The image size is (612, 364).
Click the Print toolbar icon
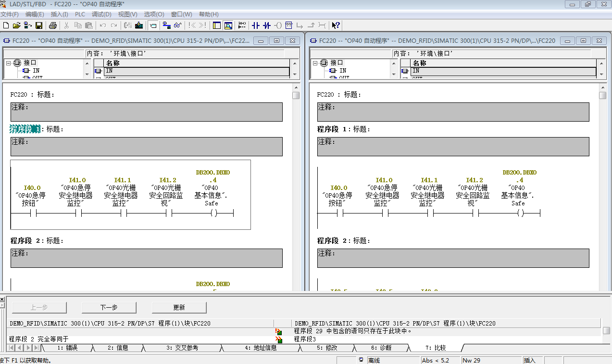click(x=53, y=25)
